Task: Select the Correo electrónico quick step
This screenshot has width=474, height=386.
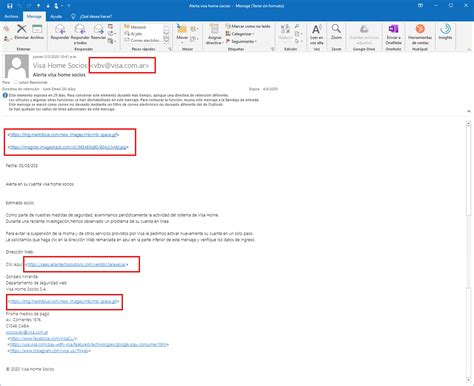Action: pos(142,40)
